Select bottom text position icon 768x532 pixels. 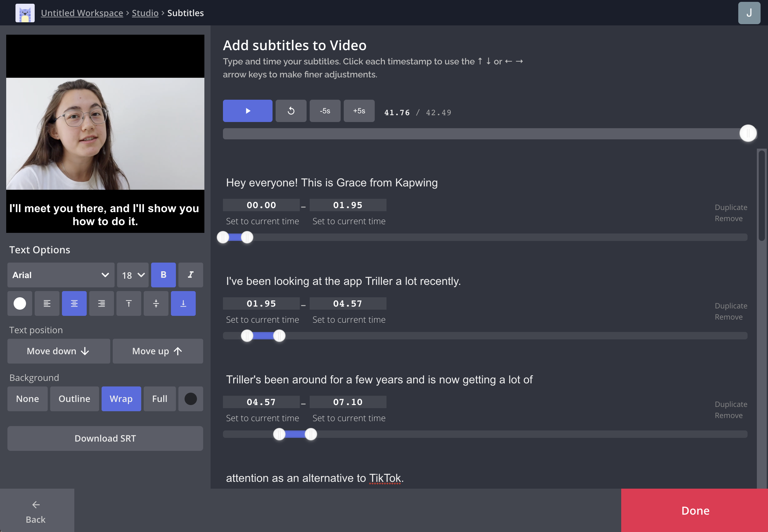click(x=183, y=303)
